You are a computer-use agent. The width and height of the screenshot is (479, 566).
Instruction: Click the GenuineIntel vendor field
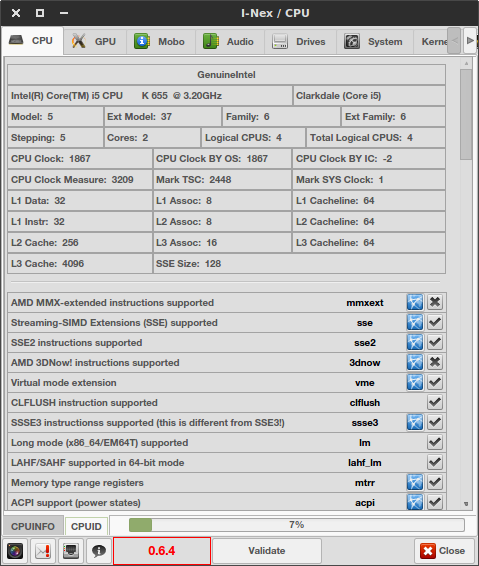tap(226, 75)
